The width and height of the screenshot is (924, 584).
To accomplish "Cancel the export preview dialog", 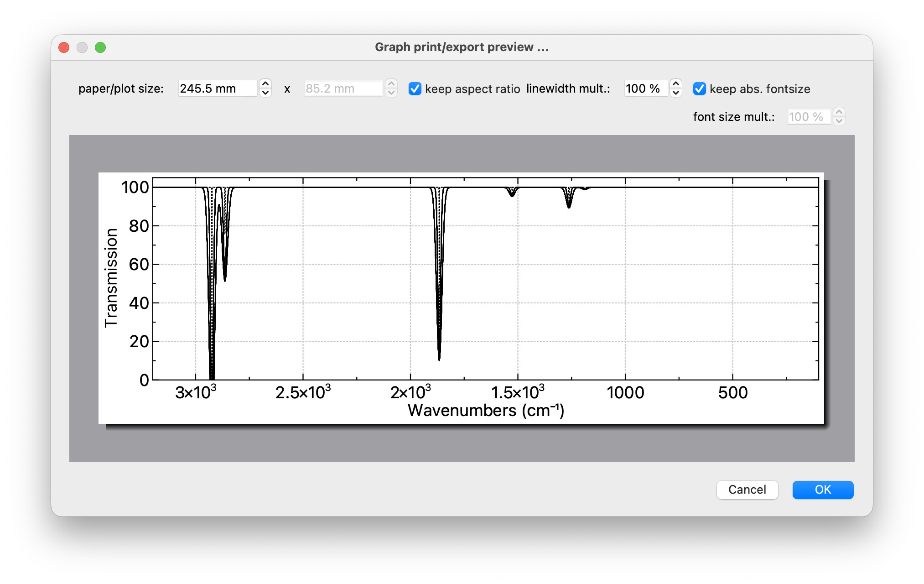I will [747, 490].
